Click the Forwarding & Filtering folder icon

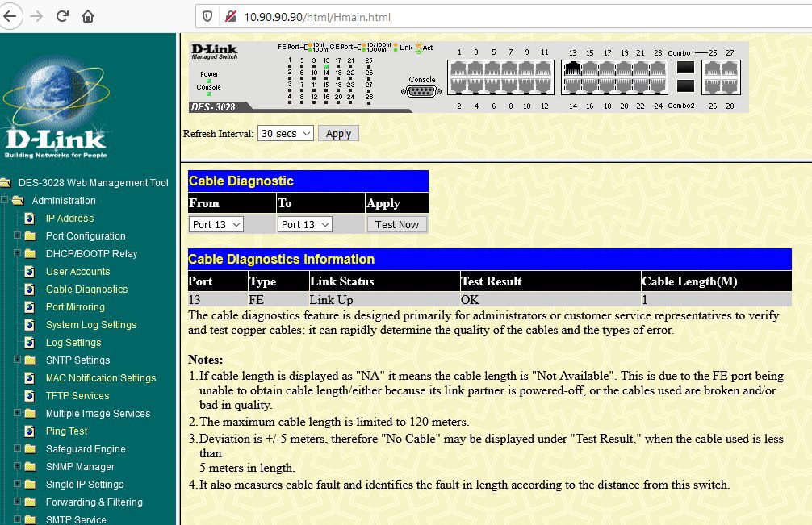point(31,502)
